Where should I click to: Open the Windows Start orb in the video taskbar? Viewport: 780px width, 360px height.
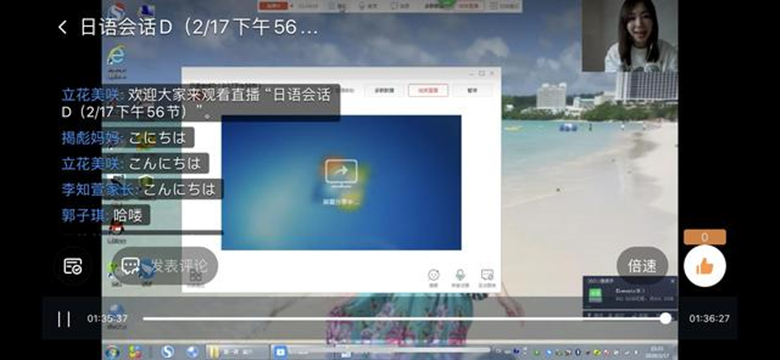pos(112,352)
